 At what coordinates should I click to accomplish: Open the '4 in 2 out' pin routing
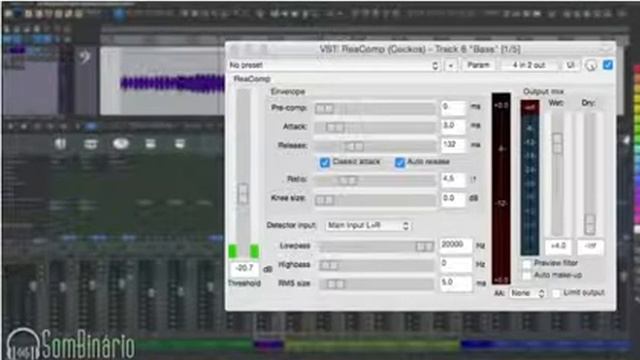[529, 65]
